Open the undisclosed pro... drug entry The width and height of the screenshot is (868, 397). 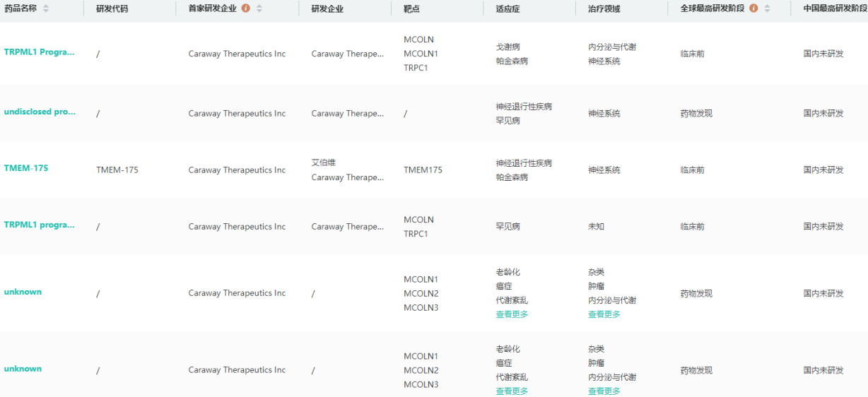pos(40,112)
